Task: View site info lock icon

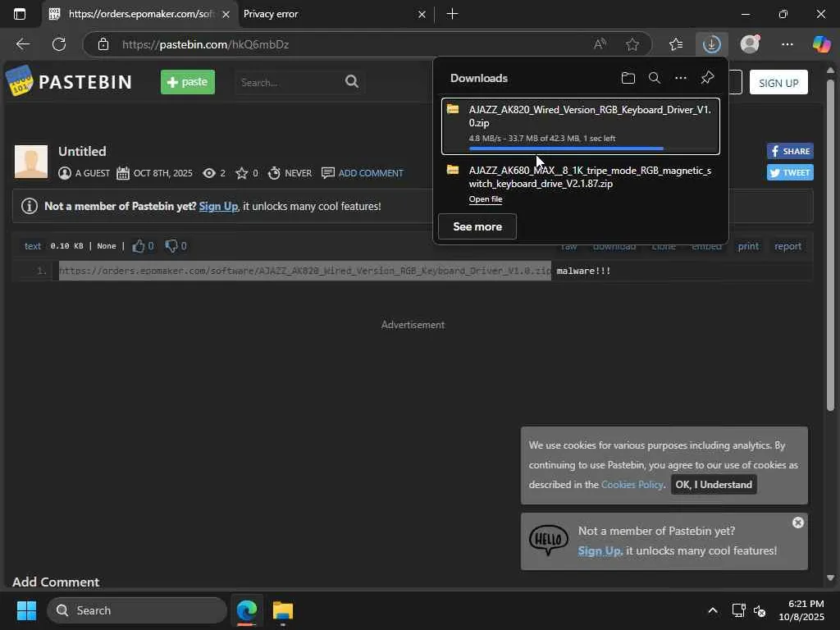Action: (103, 44)
